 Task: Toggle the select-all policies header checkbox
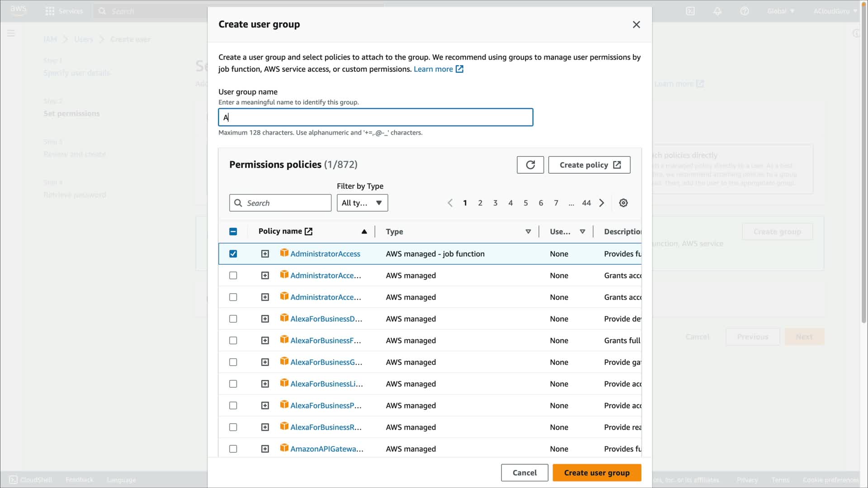pyautogui.click(x=233, y=231)
